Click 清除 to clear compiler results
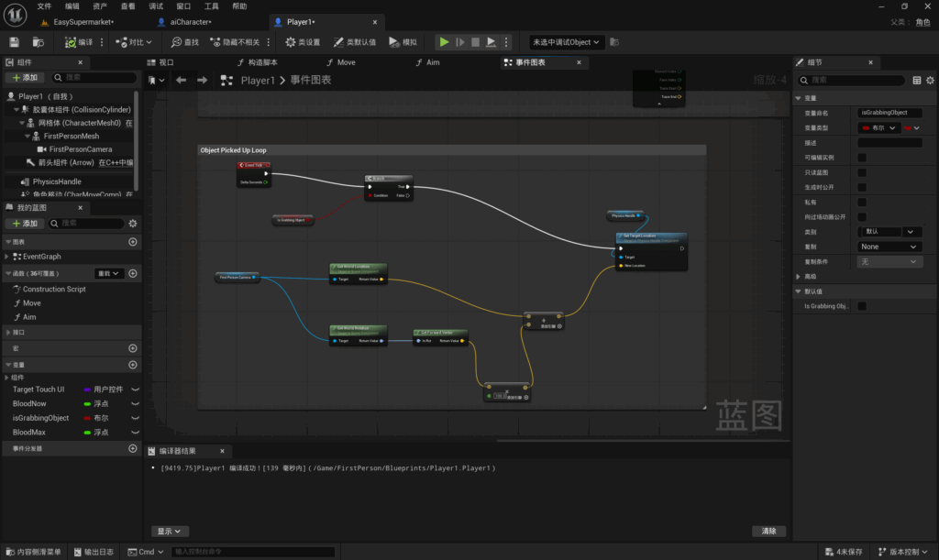Image resolution: width=939 pixels, height=560 pixels. click(769, 532)
